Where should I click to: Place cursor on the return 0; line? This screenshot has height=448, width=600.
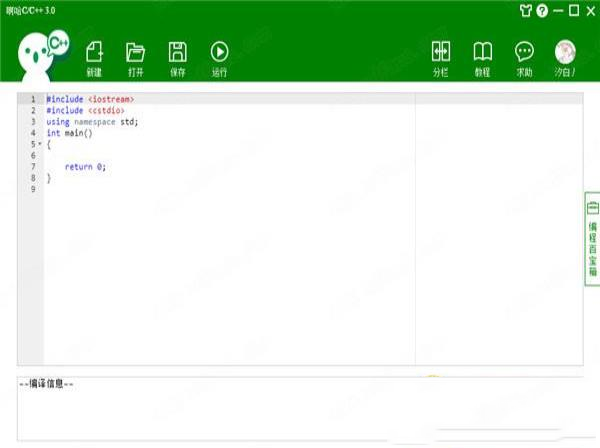(85, 166)
